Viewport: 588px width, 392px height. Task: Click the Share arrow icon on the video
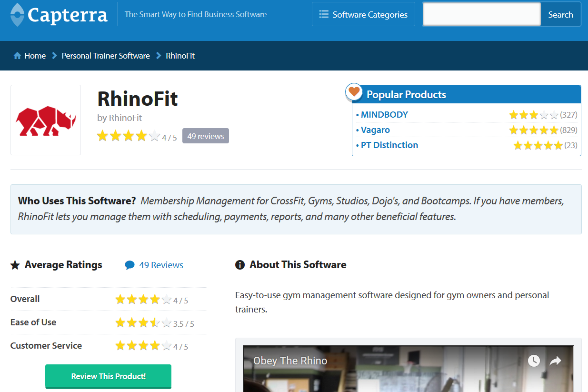tap(555, 361)
